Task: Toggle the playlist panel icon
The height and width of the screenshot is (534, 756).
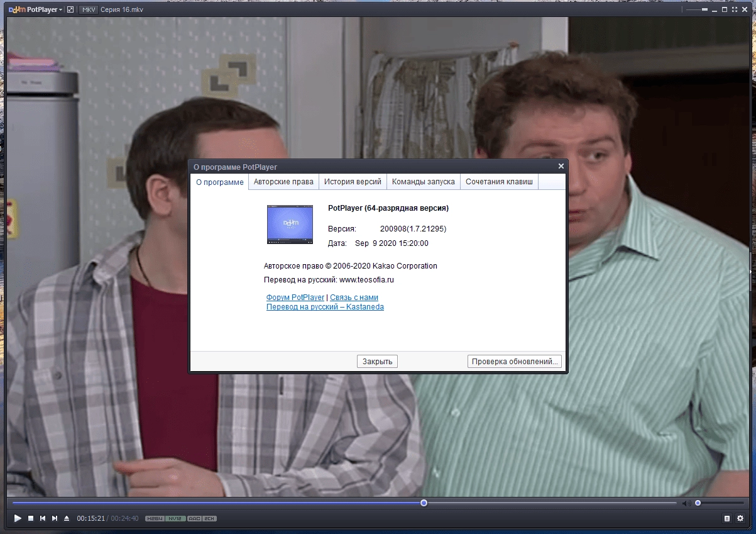Action: pos(727,518)
